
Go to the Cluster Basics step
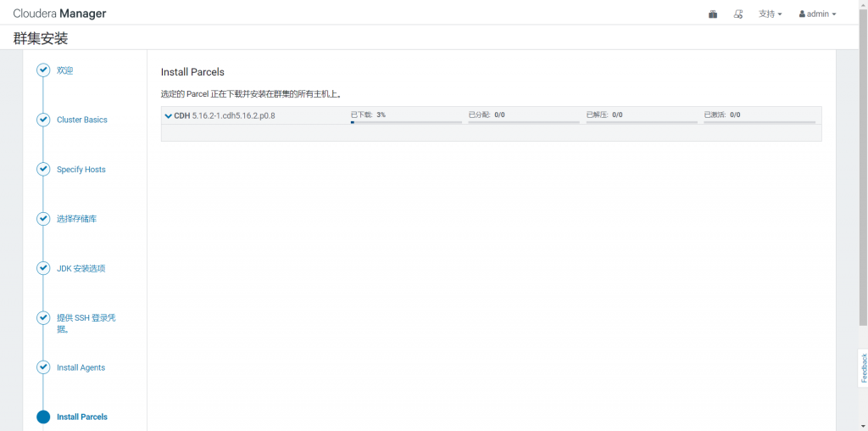click(x=82, y=120)
